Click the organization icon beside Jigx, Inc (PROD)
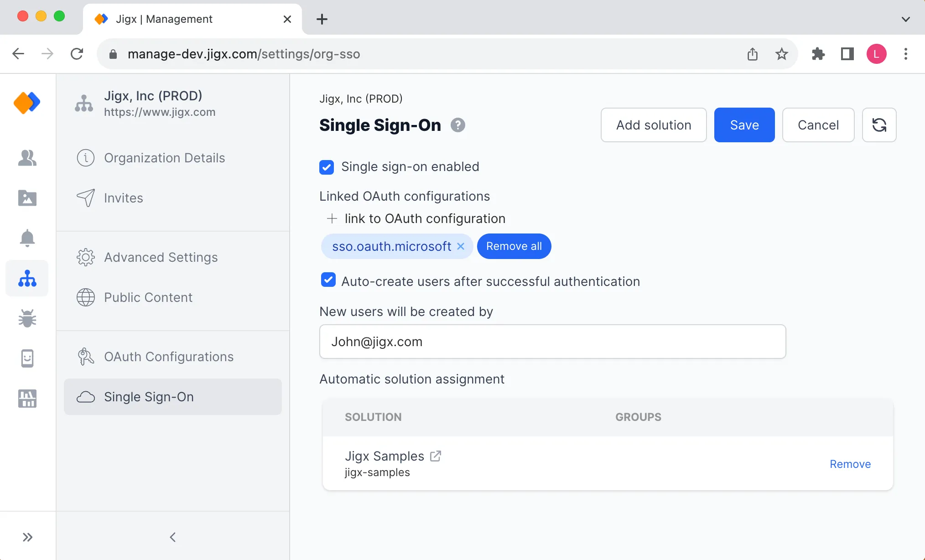The height and width of the screenshot is (560, 925). pyautogui.click(x=84, y=103)
